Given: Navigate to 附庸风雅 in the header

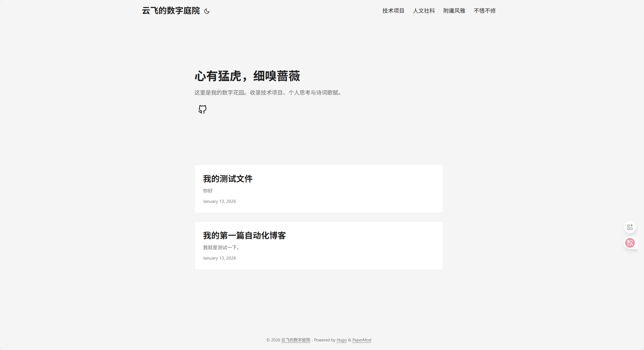Looking at the screenshot, I should [x=454, y=11].
